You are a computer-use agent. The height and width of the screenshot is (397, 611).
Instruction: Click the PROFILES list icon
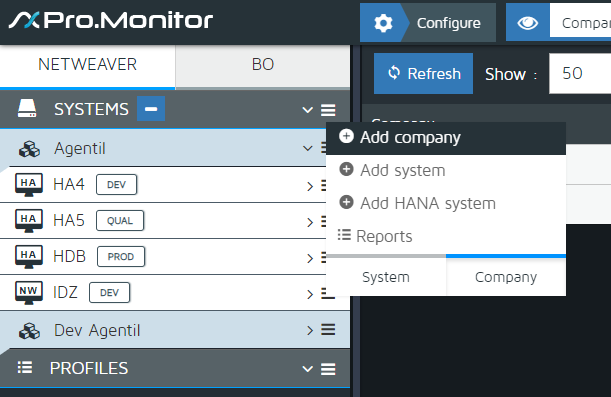(25, 367)
